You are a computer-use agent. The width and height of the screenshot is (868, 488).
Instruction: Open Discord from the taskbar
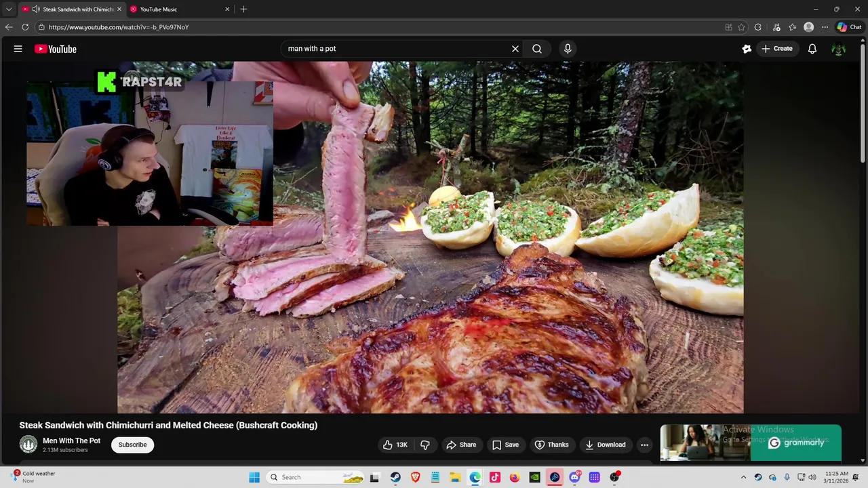pos(574,477)
